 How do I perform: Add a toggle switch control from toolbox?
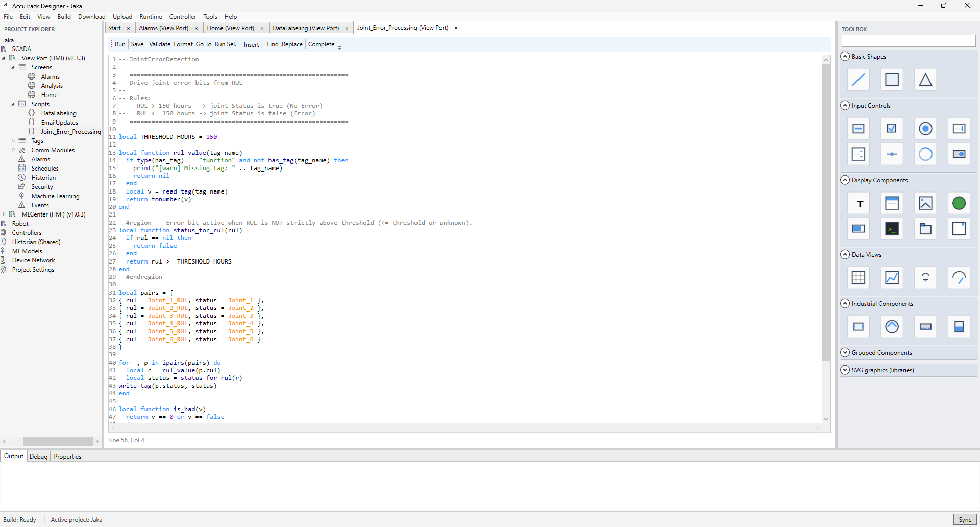click(x=960, y=154)
